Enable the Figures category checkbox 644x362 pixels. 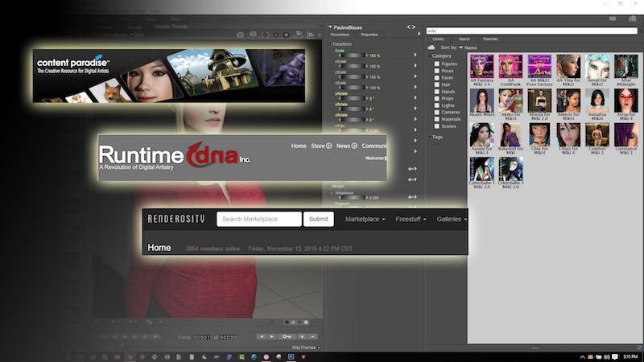pyautogui.click(x=437, y=64)
